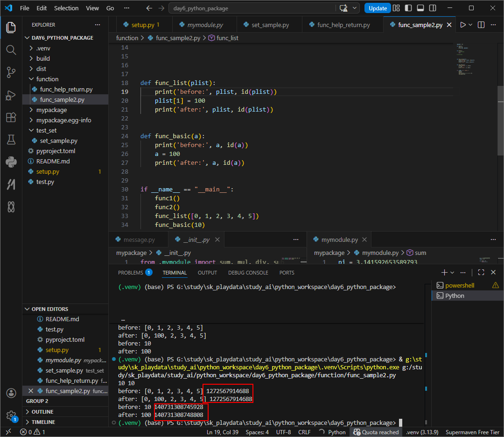
Task: Click Quota reached in status bar
Action: (x=376, y=432)
